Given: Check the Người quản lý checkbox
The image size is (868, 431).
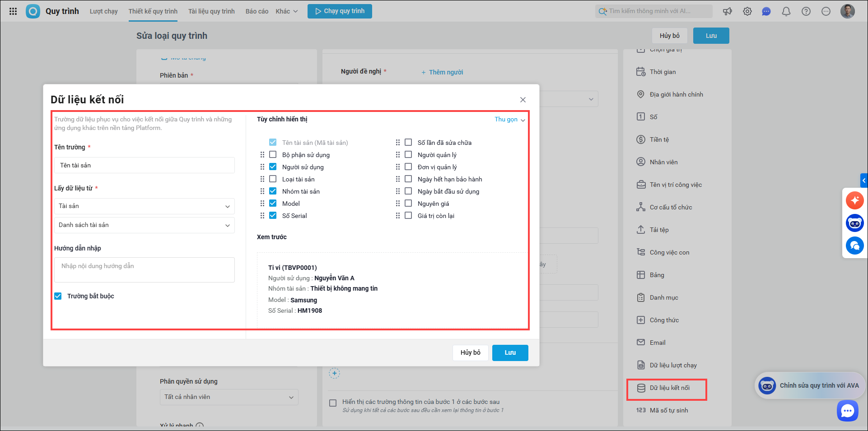Looking at the screenshot, I should pyautogui.click(x=408, y=155).
